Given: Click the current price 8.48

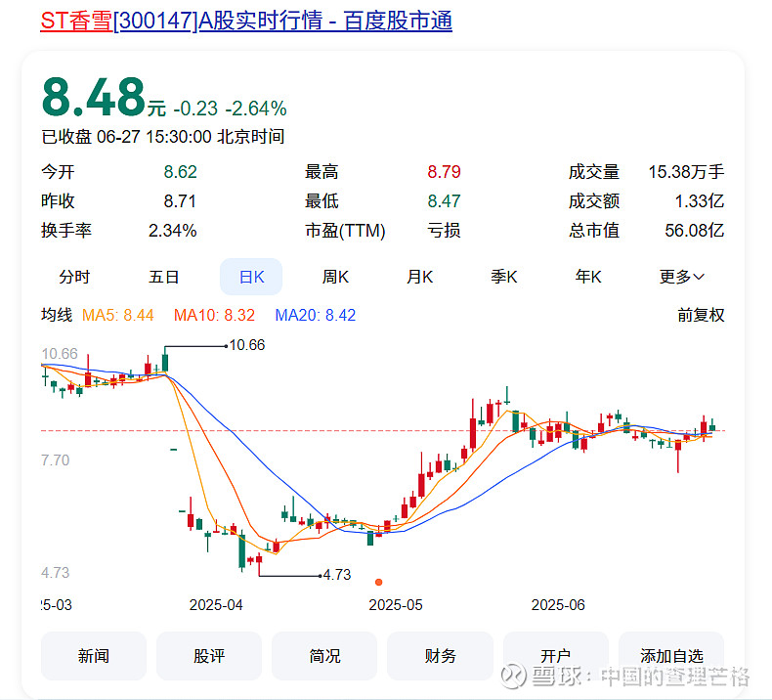Looking at the screenshot, I should 94,97.
